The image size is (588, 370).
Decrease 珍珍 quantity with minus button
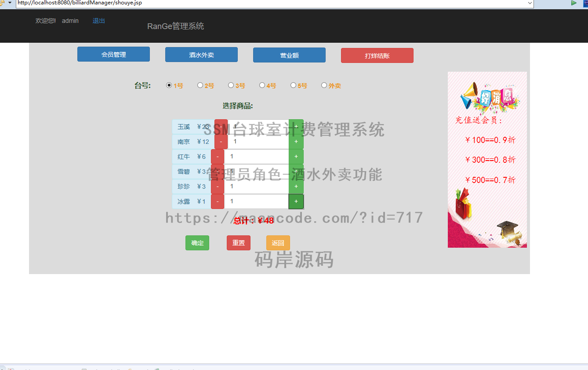218,187
